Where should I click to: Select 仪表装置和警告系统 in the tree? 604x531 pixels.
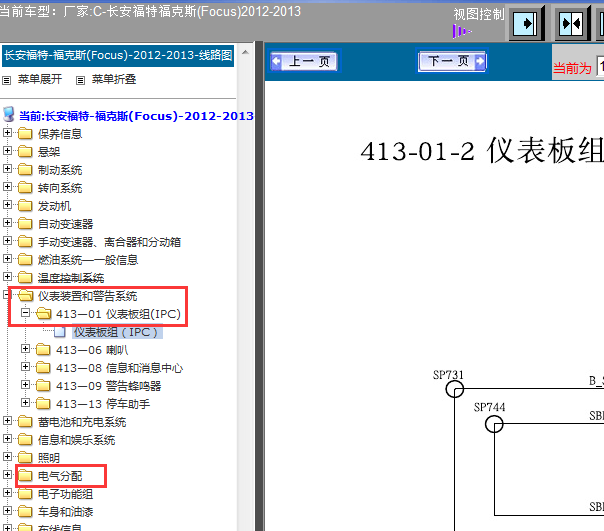coord(87,296)
